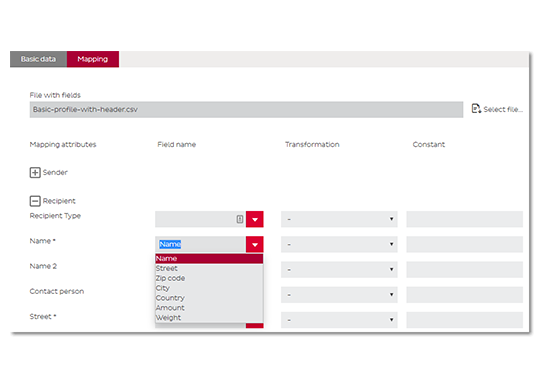
Task: Select Street in the dropdown list
Action: pos(209,268)
